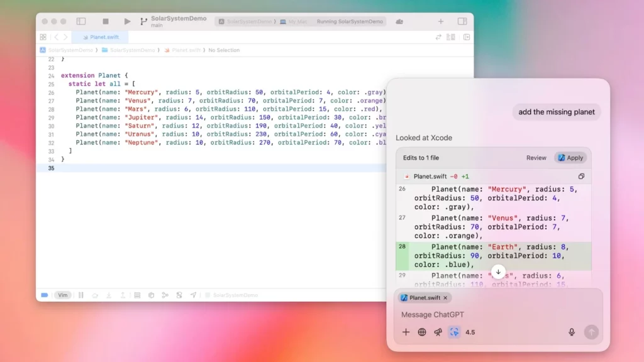Step into in debugger
This screenshot has width=644, height=362.
point(109,295)
